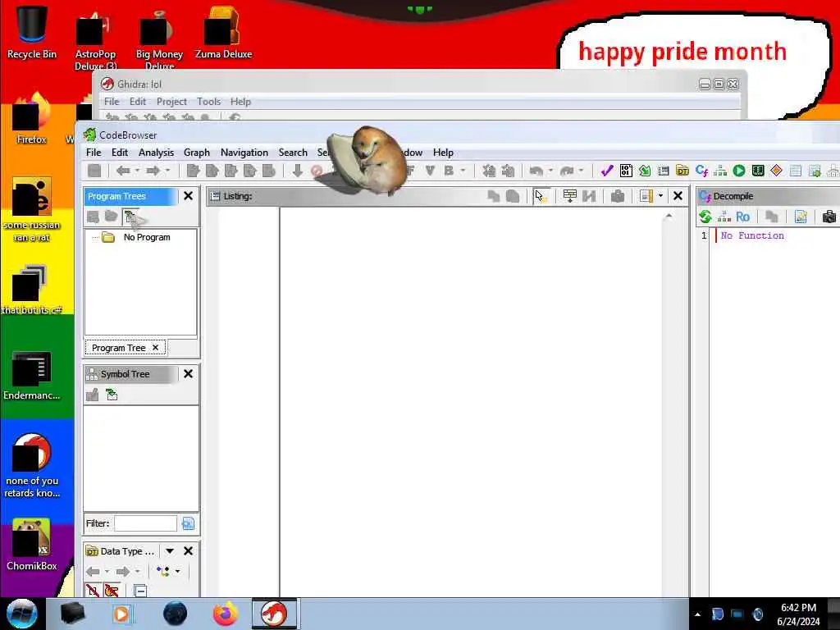The height and width of the screenshot is (630, 840).
Task: Select the Program Tree tab
Action: point(118,348)
